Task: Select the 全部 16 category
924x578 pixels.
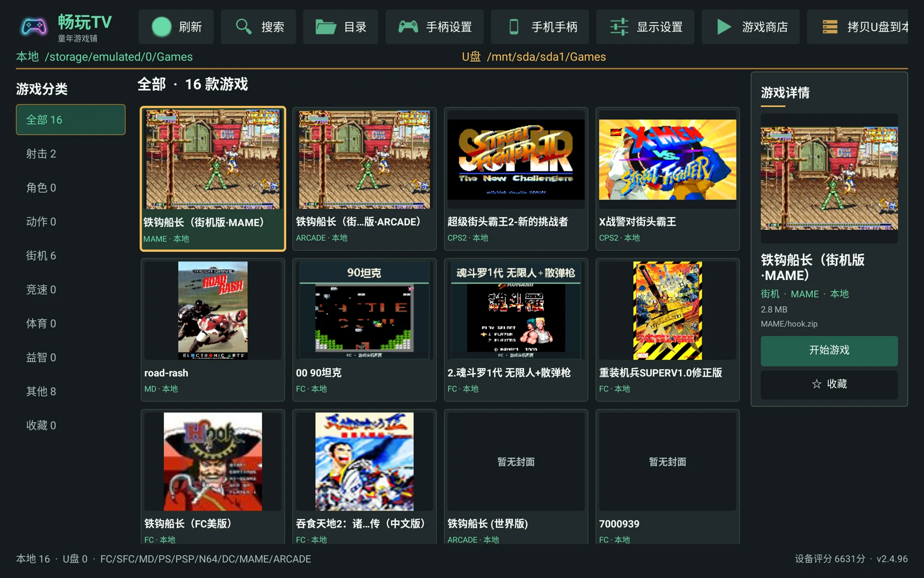Action: click(71, 119)
